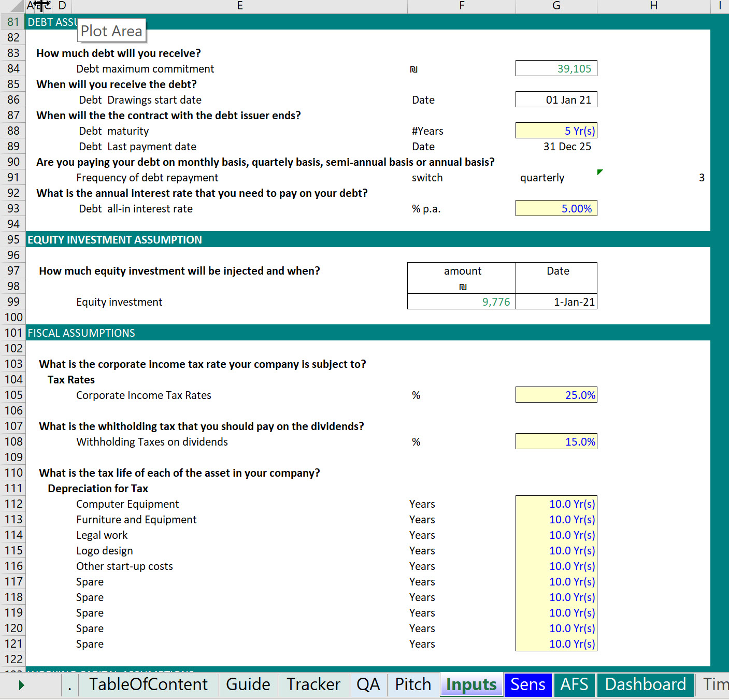Click the 'Withholding Taxes on dividends' label
Screen dimensions: 729x700
point(152,442)
